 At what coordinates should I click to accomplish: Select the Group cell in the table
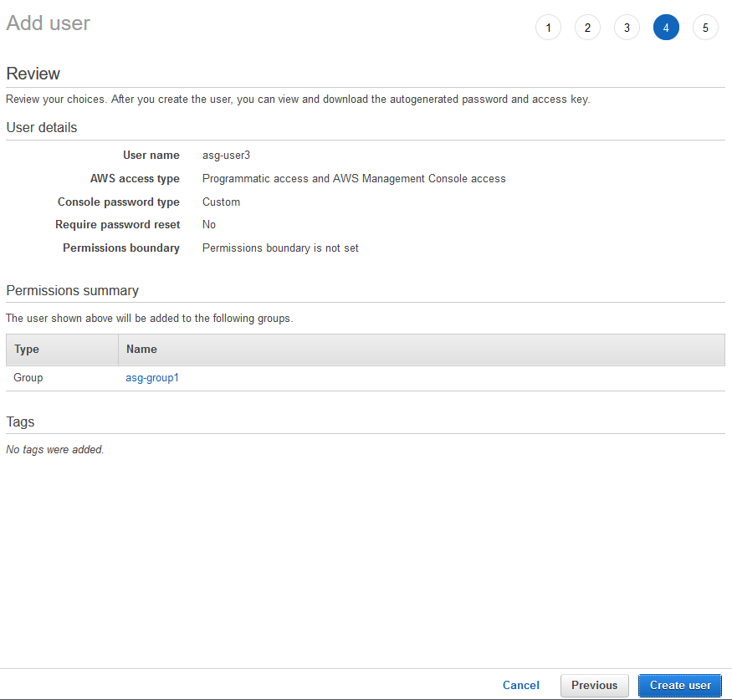coord(28,378)
